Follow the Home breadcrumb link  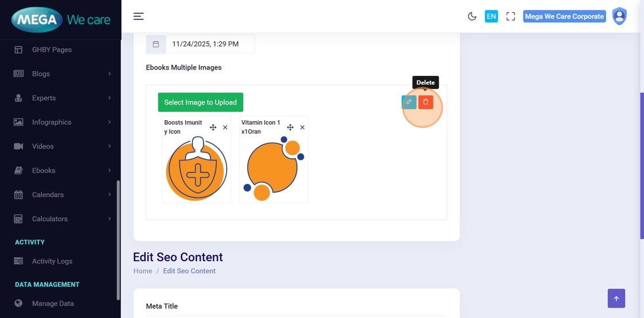(x=143, y=271)
